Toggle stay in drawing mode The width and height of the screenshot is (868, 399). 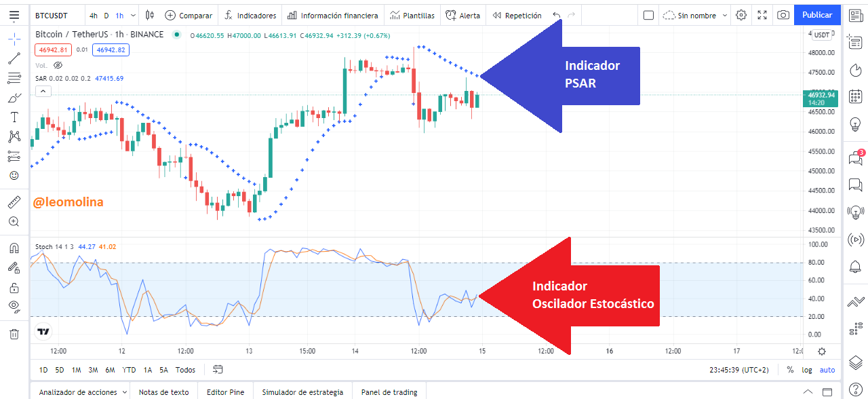pos(14,267)
